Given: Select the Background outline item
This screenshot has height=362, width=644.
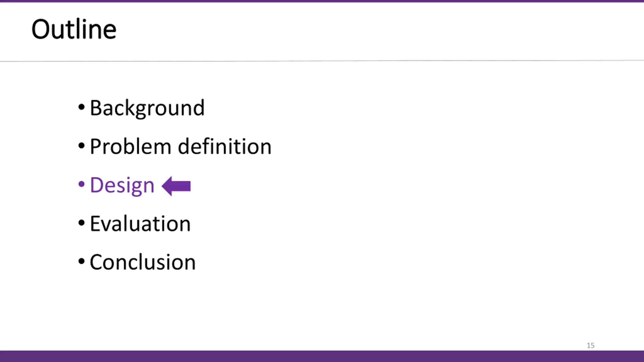Looking at the screenshot, I should 147,108.
